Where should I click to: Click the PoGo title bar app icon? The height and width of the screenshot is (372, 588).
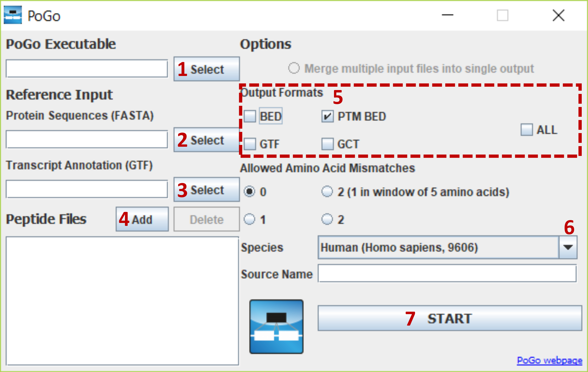(13, 15)
